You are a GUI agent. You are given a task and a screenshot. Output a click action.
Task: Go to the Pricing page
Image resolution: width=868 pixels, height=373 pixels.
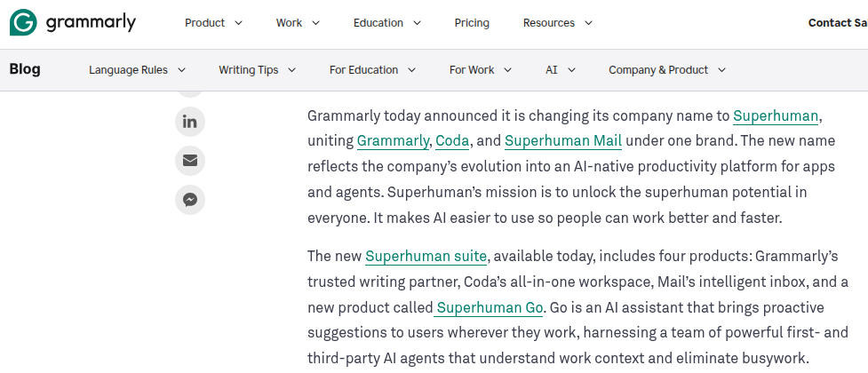472,23
